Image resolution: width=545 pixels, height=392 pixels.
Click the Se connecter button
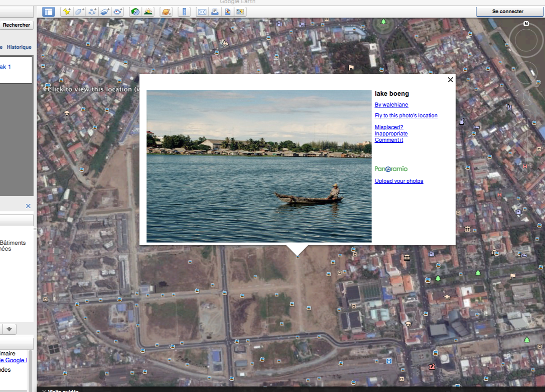510,12
